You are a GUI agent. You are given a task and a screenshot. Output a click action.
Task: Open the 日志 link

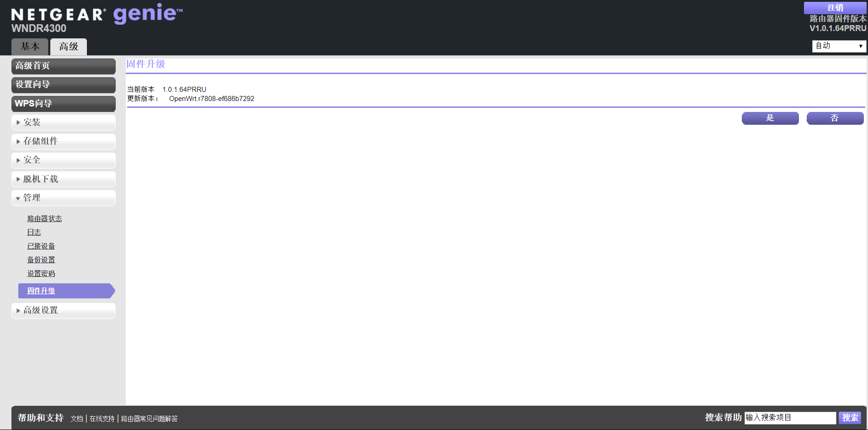click(x=34, y=233)
